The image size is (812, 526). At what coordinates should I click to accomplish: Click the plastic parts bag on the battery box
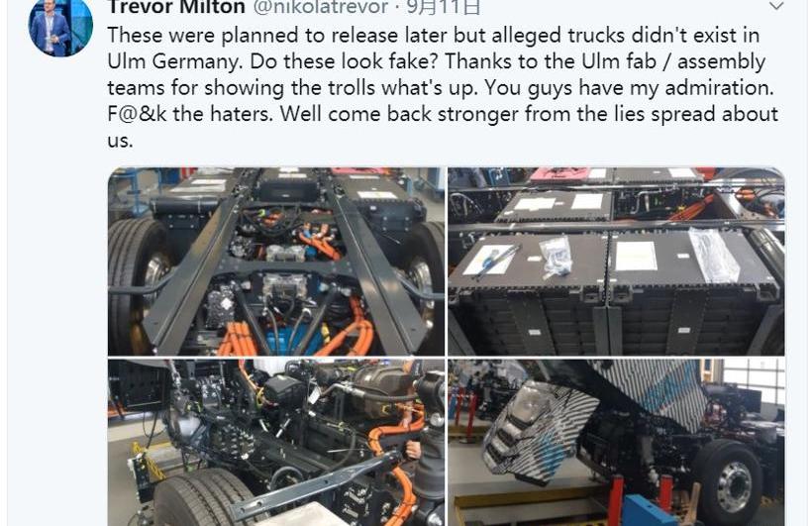(x=557, y=256)
